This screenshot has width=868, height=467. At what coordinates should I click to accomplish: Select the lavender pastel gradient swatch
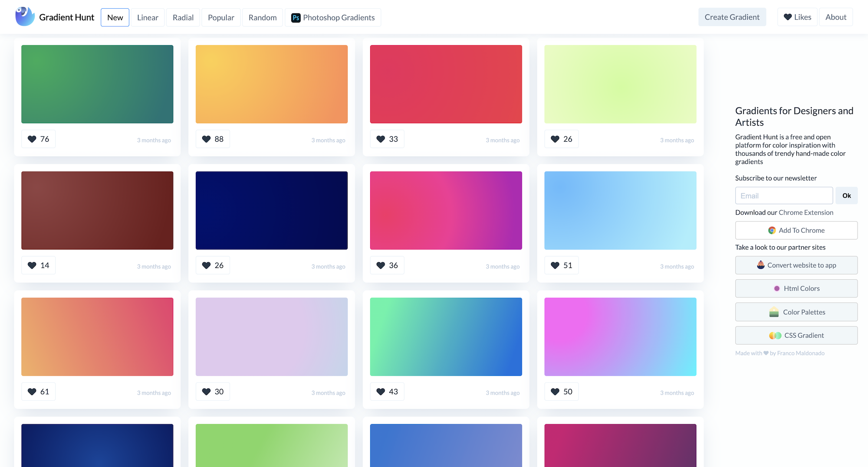tap(272, 337)
